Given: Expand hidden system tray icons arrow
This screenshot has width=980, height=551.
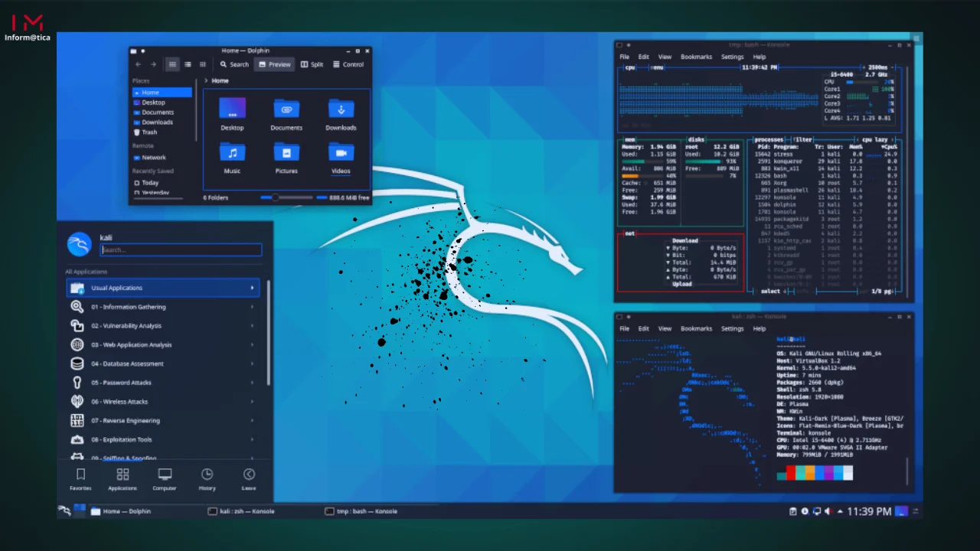Looking at the screenshot, I should 840,511.
